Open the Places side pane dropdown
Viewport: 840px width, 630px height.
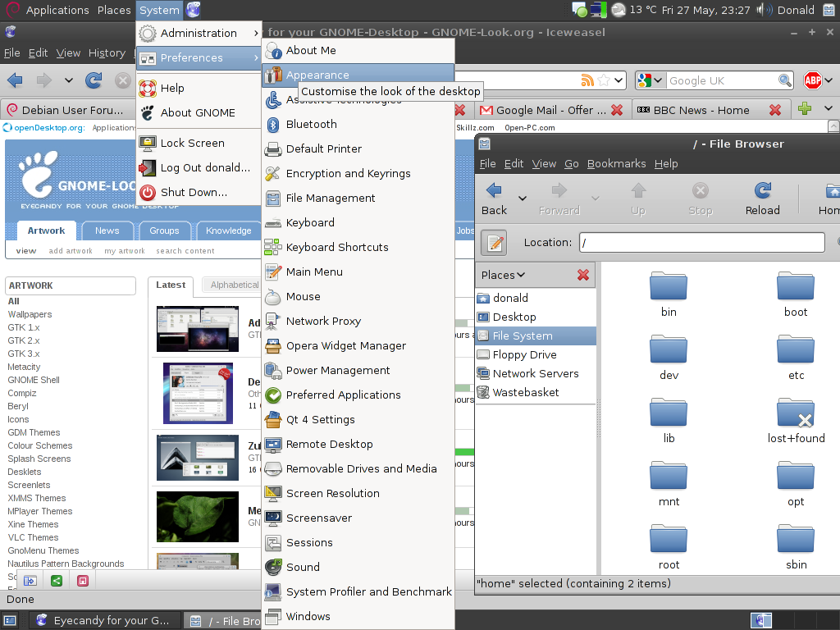pos(503,276)
